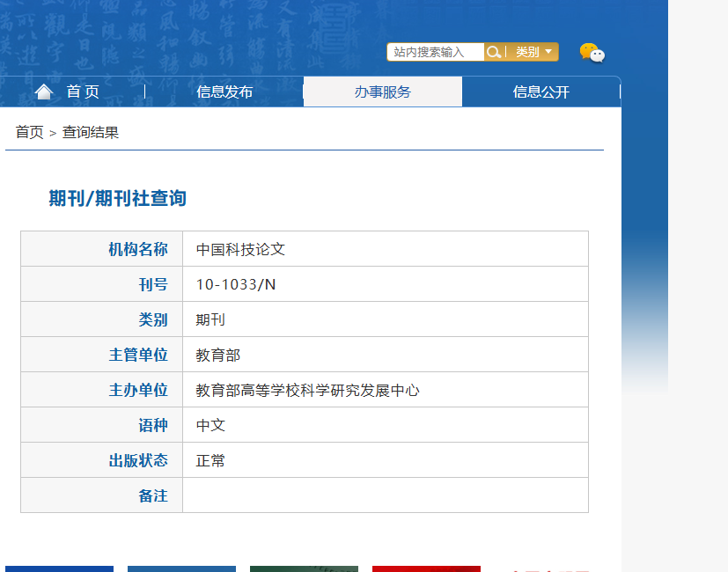This screenshot has height=572, width=728.
Task: Select the 办事服务 navigation tab
Action: point(383,92)
